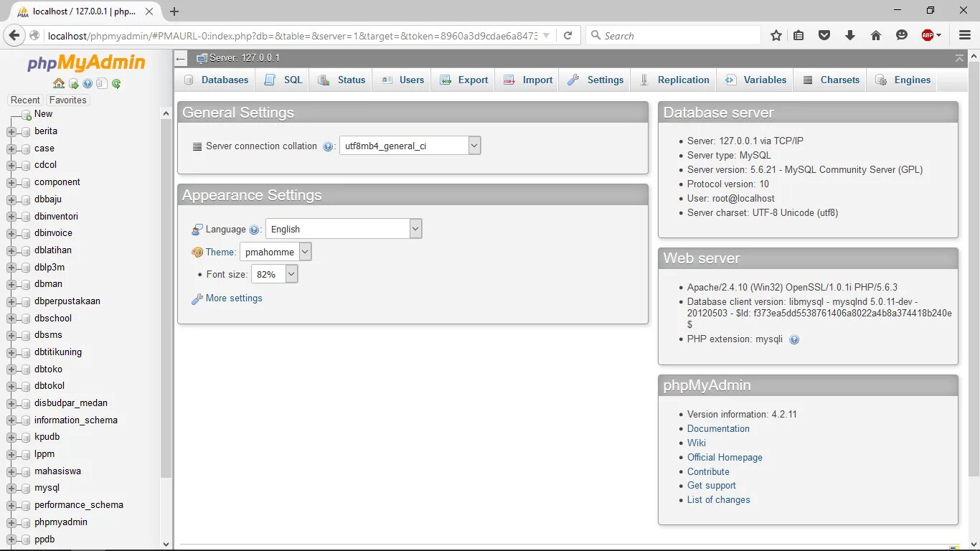The height and width of the screenshot is (551, 980).
Task: Click the help icon next to Language
Action: tap(254, 230)
